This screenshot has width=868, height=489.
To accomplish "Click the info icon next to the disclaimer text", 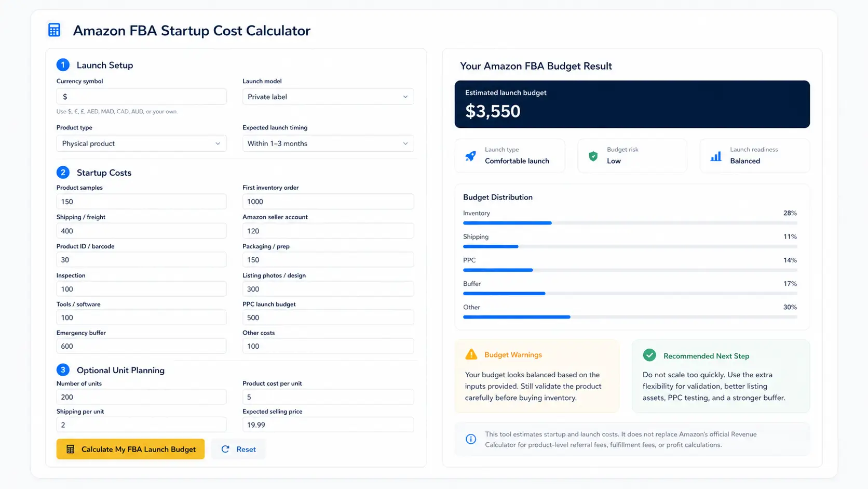I will (471, 439).
